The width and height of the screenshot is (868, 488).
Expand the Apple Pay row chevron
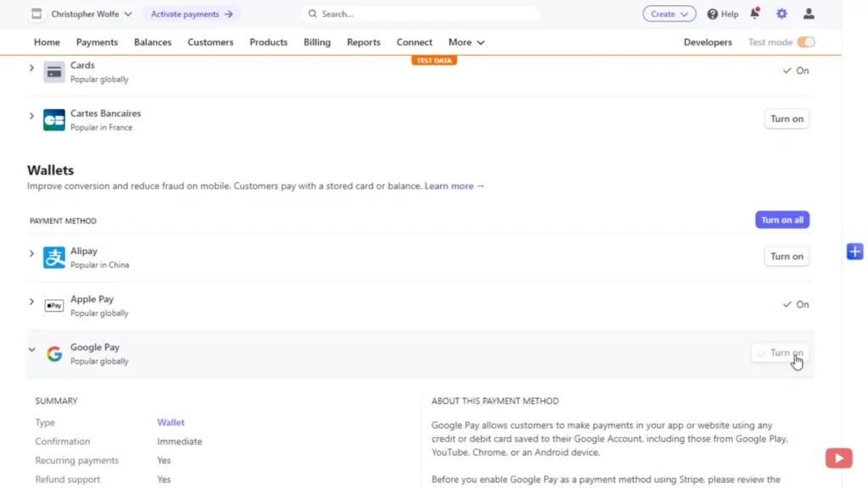tap(31, 302)
